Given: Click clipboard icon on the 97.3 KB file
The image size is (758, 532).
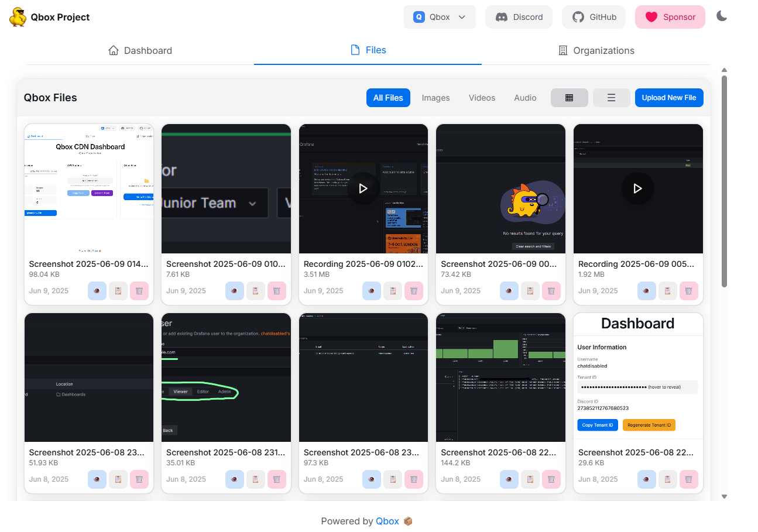Looking at the screenshot, I should (393, 479).
